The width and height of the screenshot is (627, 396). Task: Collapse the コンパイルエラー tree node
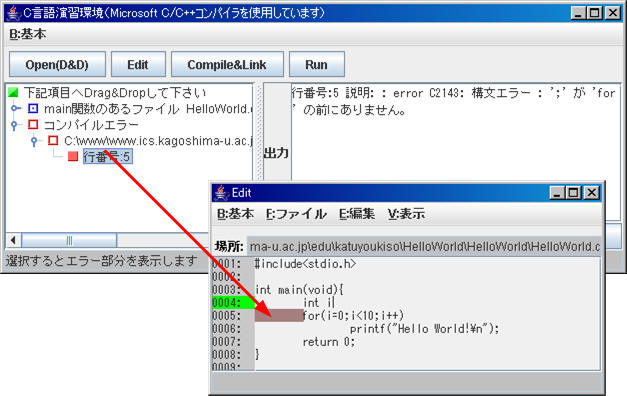[x=15, y=125]
